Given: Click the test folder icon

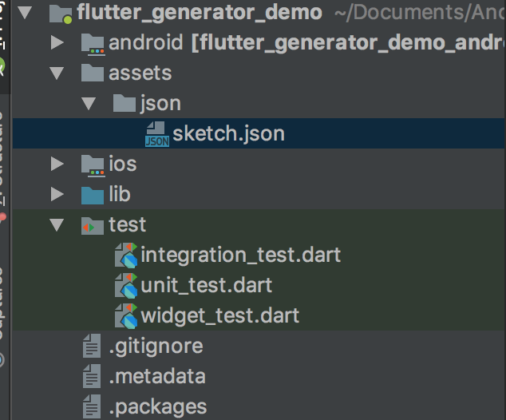Looking at the screenshot, I should click(93, 225).
